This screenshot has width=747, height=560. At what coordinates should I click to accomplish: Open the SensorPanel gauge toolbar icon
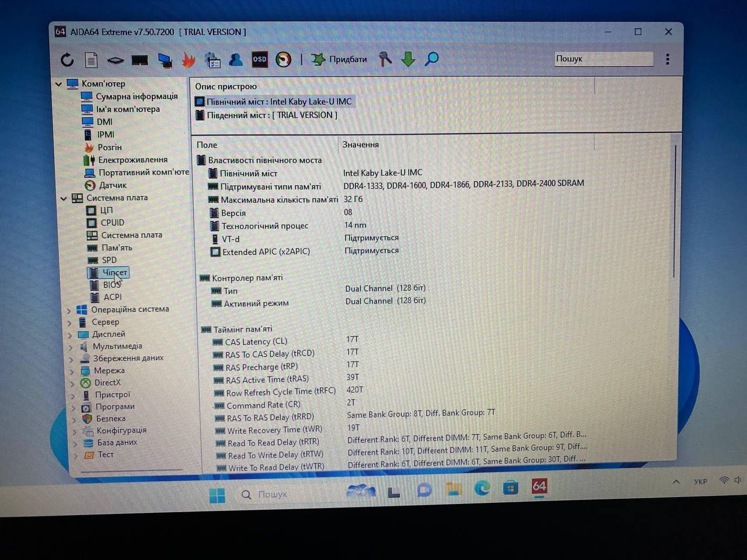(284, 59)
